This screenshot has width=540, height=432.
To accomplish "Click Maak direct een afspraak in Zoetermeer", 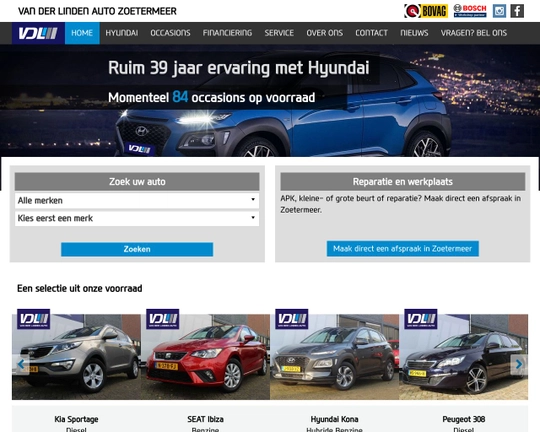I will point(403,248).
